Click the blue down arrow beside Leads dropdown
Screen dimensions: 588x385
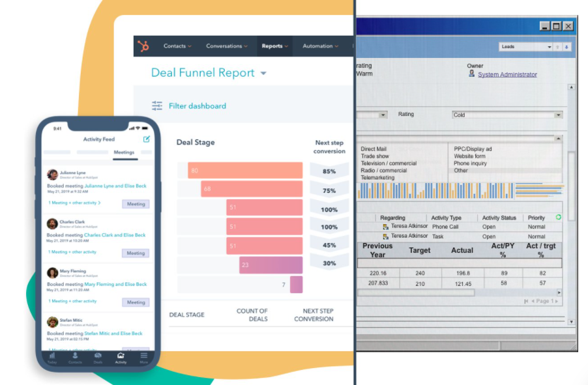pyautogui.click(x=566, y=47)
